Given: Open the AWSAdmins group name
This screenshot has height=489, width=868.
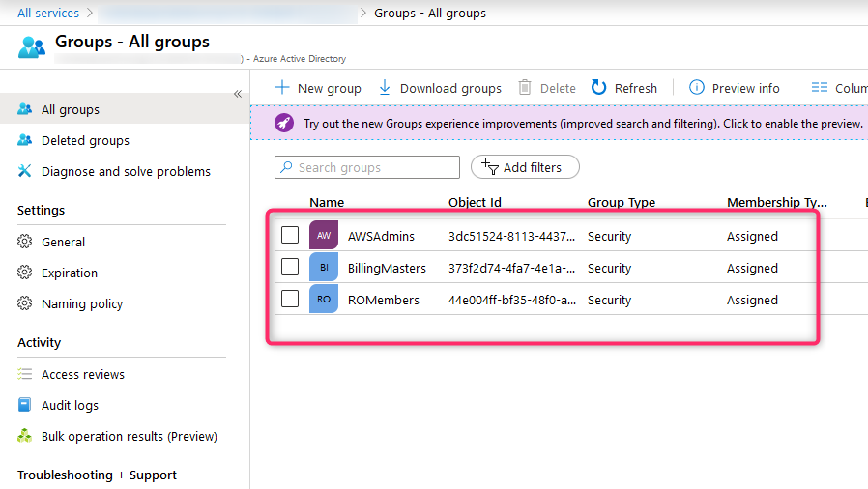Looking at the screenshot, I should point(381,236).
